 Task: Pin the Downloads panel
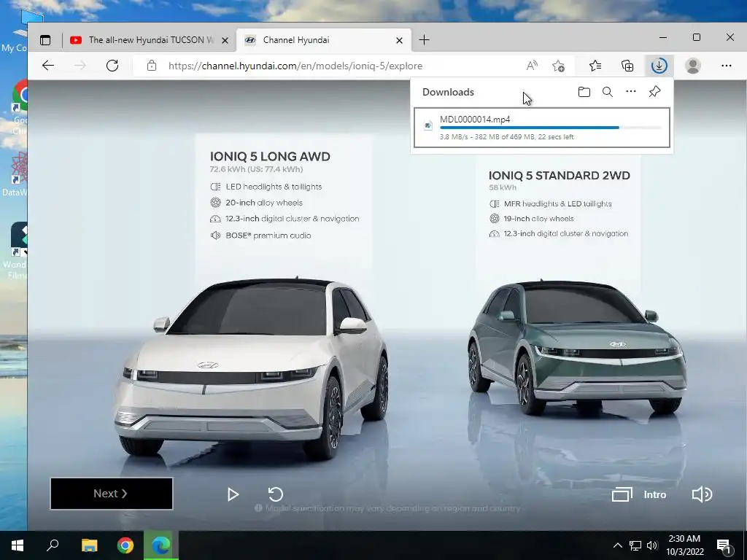654,91
